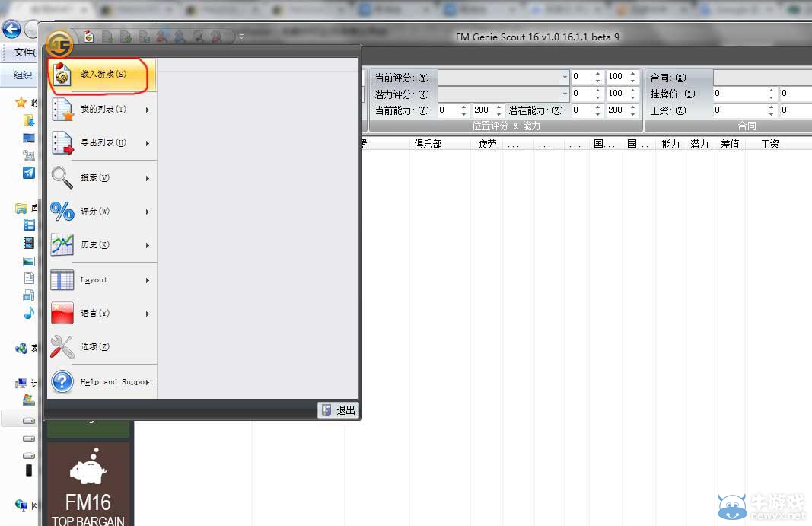Open the 导出列表 (U) export list entry
The image size is (812, 526).
click(x=102, y=143)
